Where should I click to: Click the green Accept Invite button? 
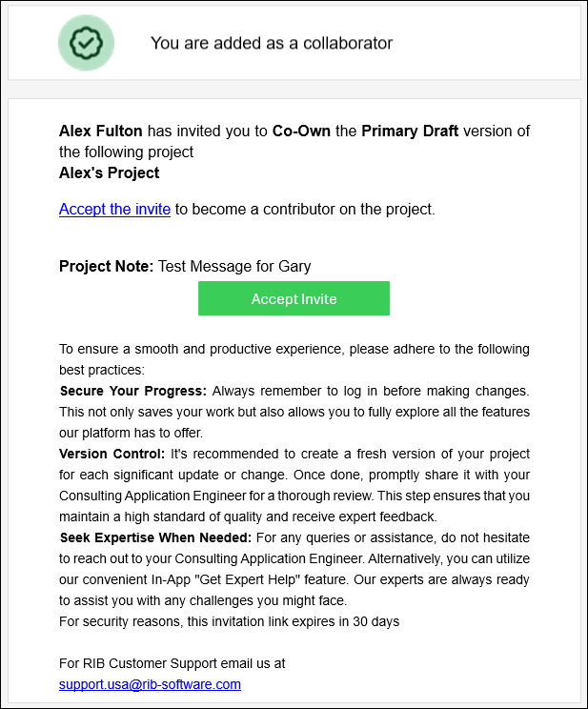point(294,298)
